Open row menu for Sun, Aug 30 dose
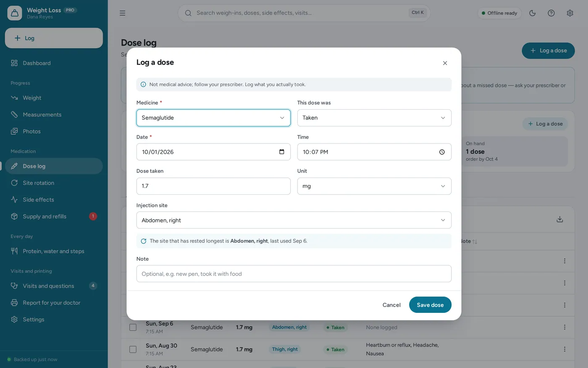This screenshot has height=368, width=588. click(564, 349)
